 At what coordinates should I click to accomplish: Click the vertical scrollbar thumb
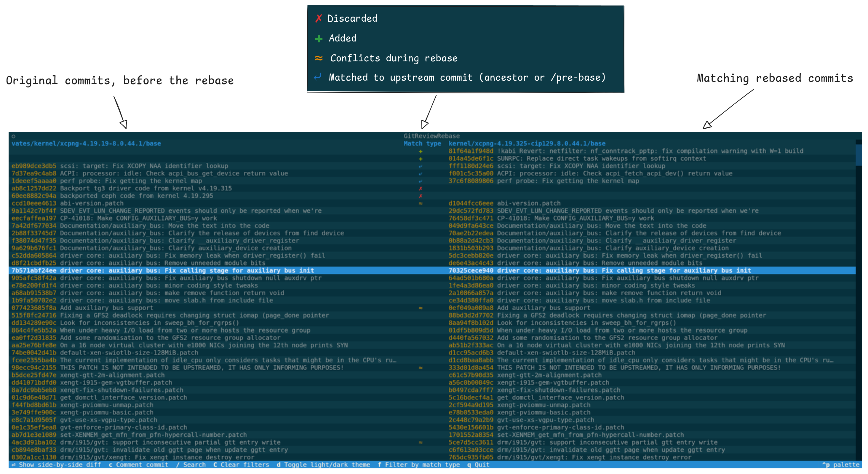point(859,155)
